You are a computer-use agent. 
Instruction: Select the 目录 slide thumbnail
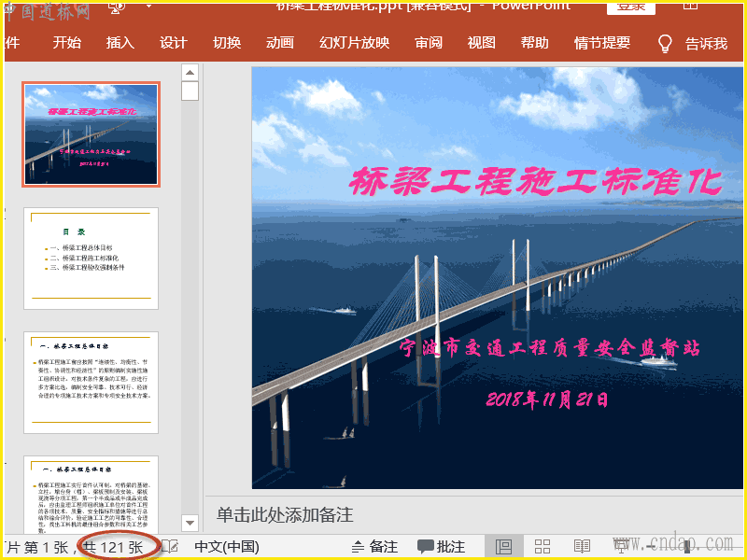coord(91,259)
